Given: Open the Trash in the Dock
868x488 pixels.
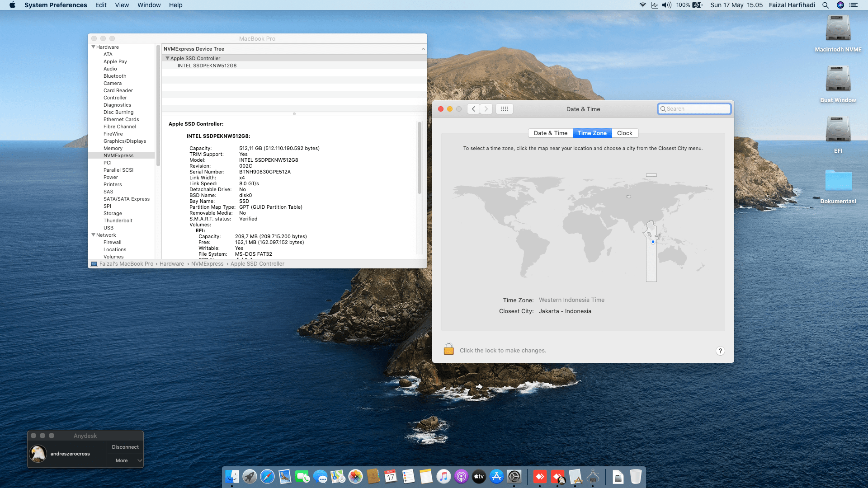Looking at the screenshot, I should [x=636, y=476].
